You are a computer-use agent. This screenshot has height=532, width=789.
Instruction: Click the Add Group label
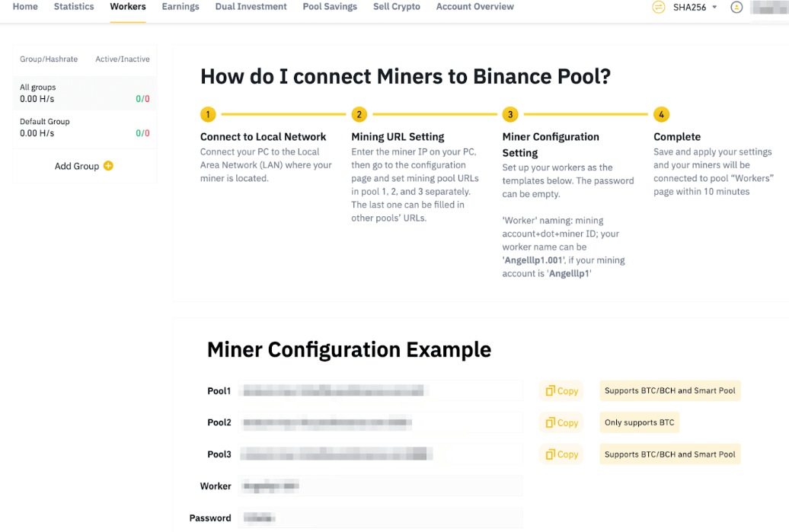tap(76, 166)
